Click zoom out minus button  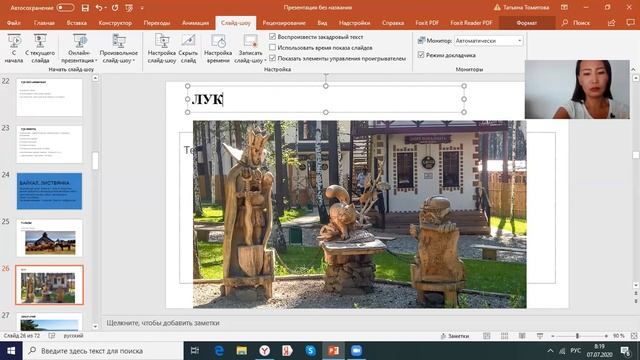[553, 336]
